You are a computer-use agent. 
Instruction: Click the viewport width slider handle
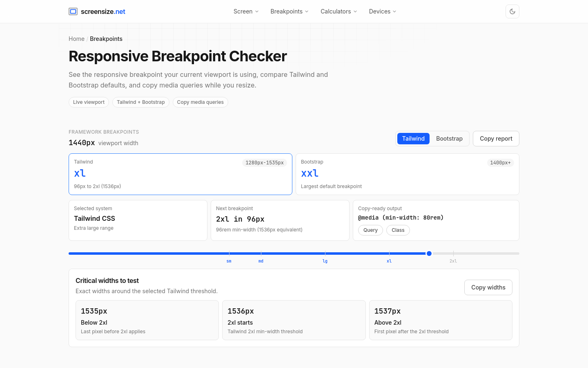(x=429, y=254)
